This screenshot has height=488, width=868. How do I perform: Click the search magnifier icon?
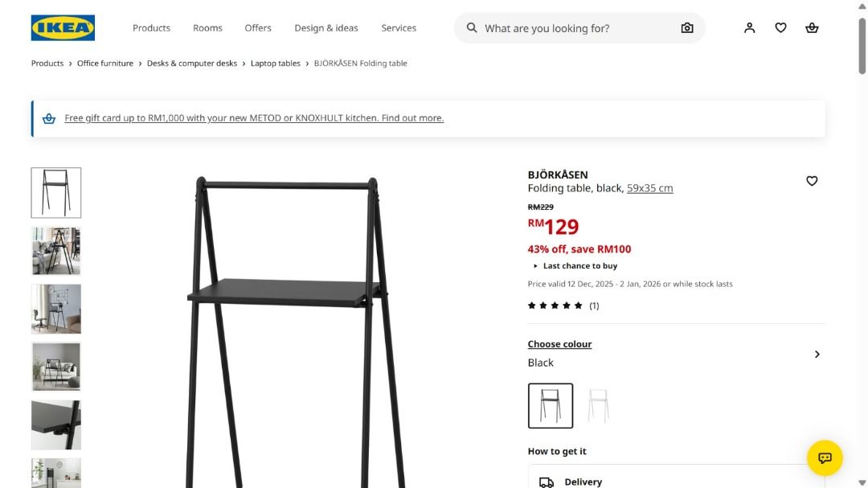[x=472, y=28]
